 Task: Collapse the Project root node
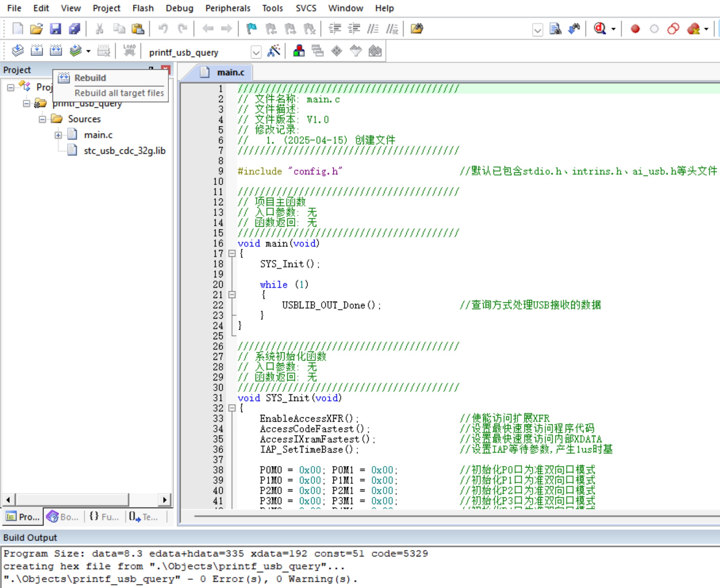10,88
